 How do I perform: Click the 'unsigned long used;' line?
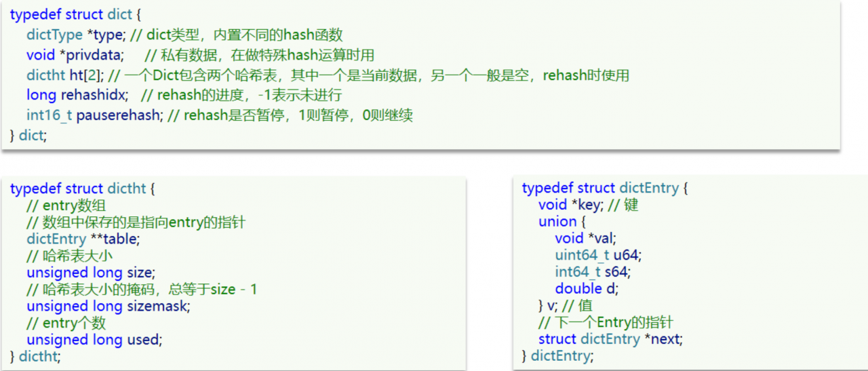pos(94,339)
